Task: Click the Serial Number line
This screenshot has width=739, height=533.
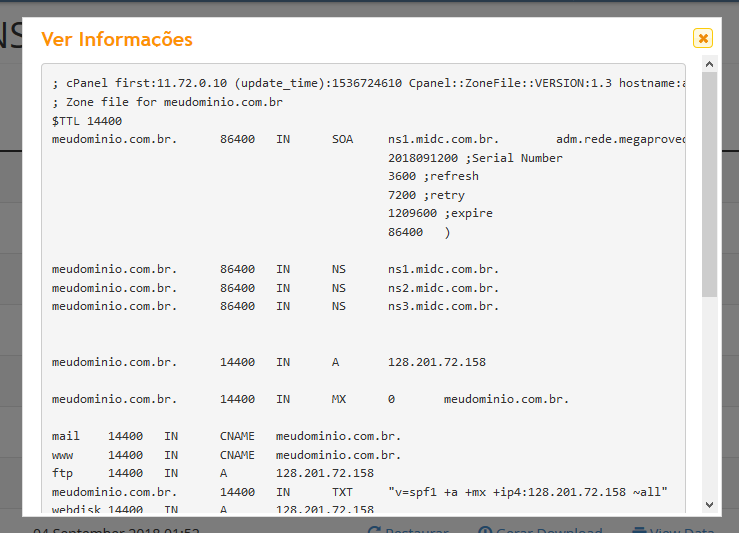Action: click(475, 157)
